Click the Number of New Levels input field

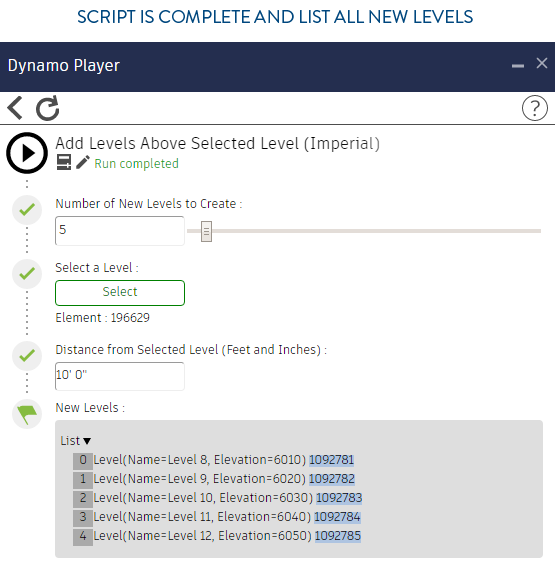pyautogui.click(x=120, y=230)
